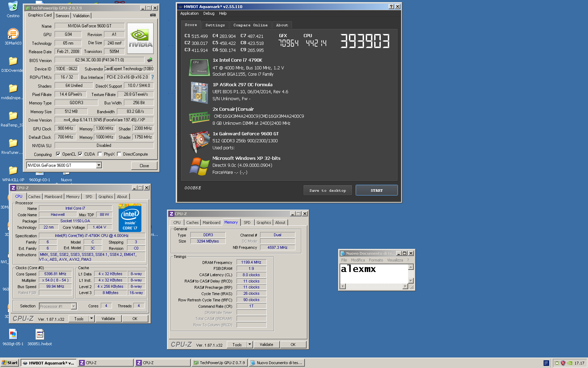The height and width of the screenshot is (368, 588).
Task: Open SPD tab in CPU-Z Memory window
Action: pos(247,223)
